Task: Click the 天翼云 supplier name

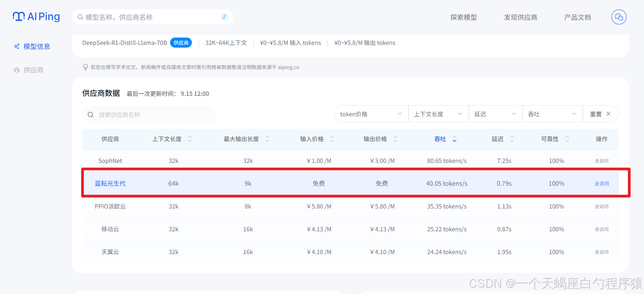Action: (x=110, y=252)
